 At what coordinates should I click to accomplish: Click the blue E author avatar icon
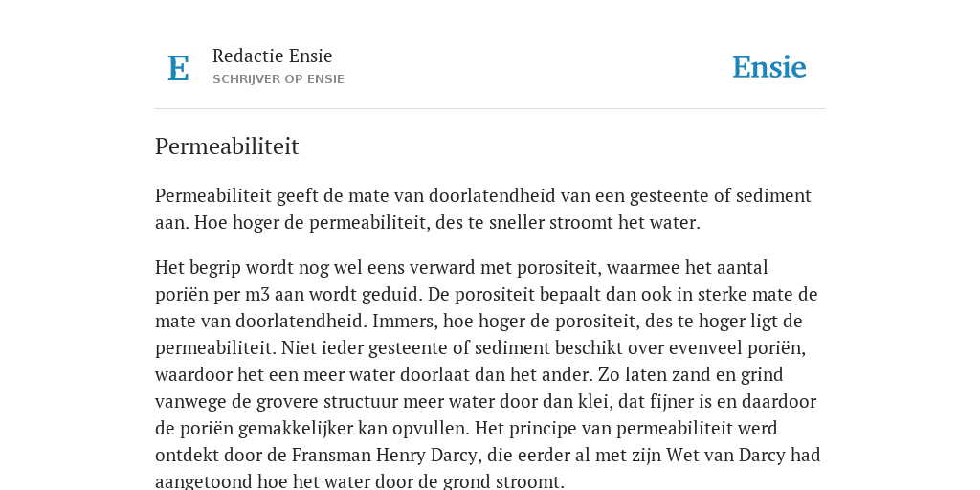[x=178, y=68]
